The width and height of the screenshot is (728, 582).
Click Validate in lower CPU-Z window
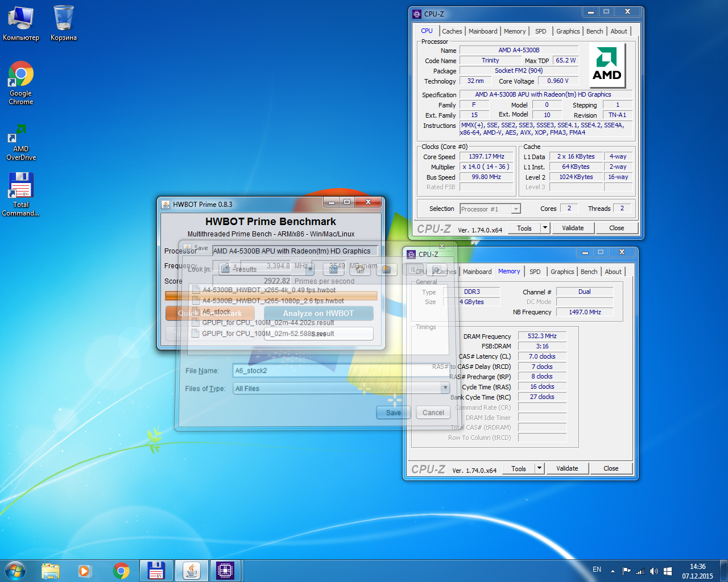[567, 468]
